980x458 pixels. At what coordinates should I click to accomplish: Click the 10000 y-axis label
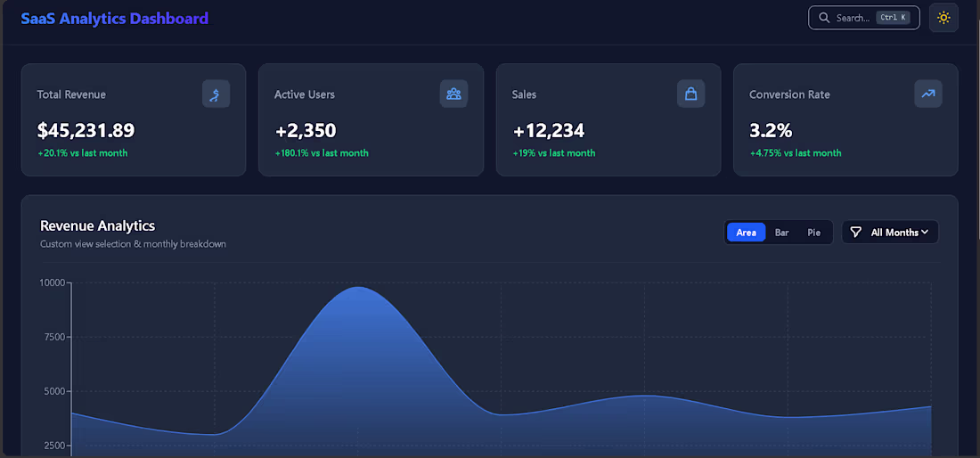[x=52, y=282]
